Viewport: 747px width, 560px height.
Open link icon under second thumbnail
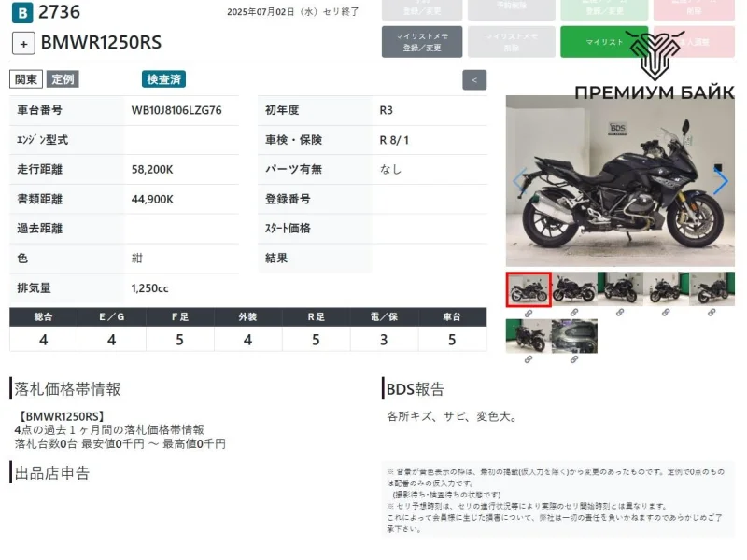(574, 313)
